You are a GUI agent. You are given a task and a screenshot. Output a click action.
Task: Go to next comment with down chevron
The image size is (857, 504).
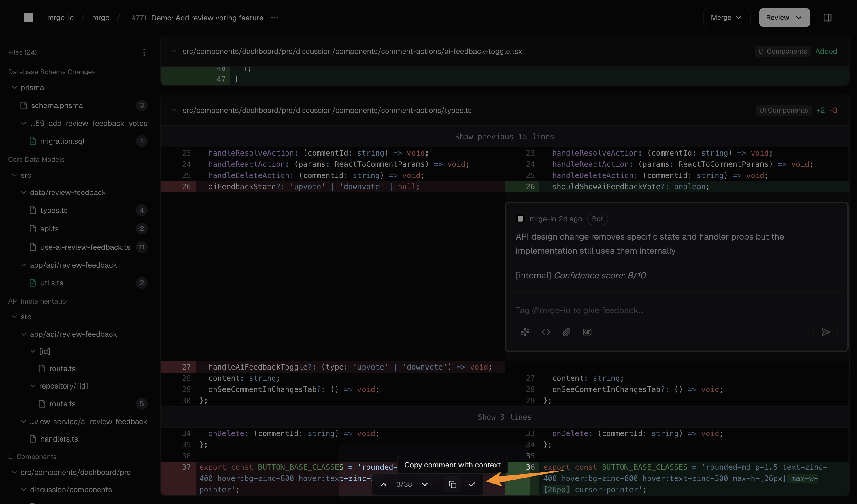[425, 484]
